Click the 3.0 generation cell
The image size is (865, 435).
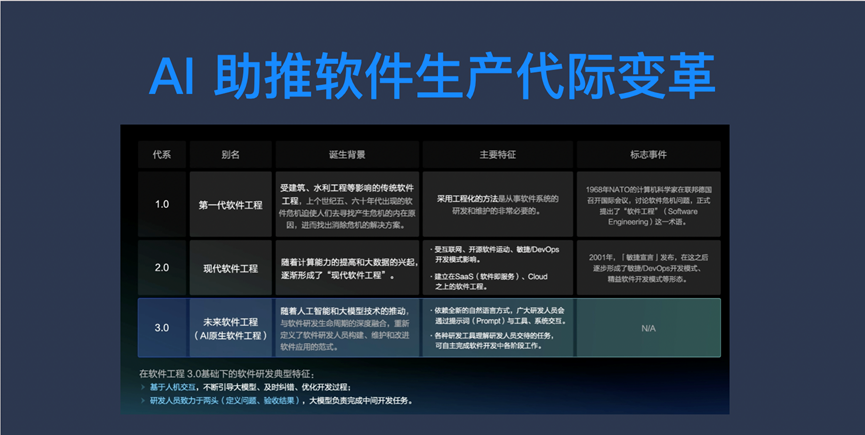coord(162,327)
